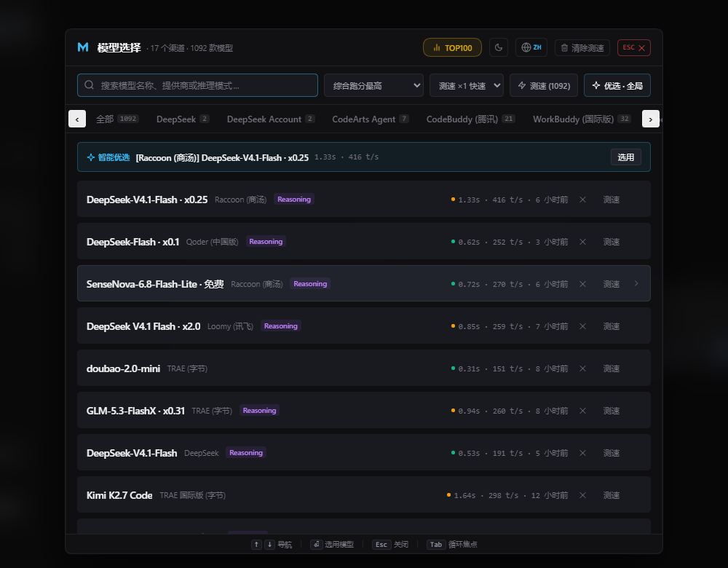Close the dialog with ESC button
The width and height of the screenshot is (728, 568).
click(x=634, y=48)
